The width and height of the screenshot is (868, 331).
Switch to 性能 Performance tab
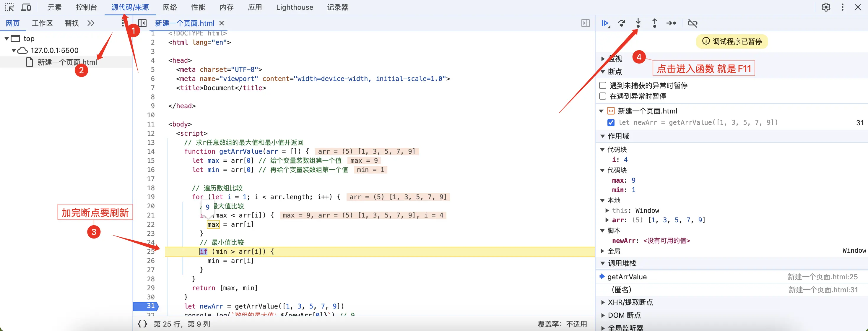coord(198,7)
